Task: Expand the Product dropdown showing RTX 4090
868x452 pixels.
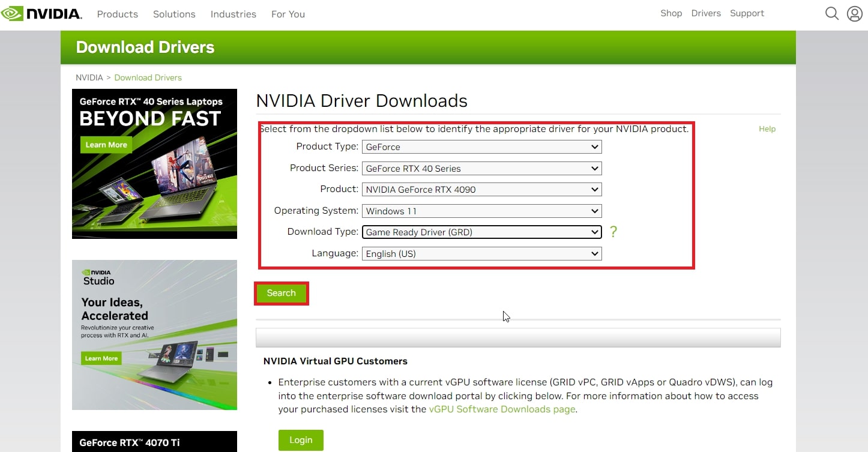Action: point(482,190)
